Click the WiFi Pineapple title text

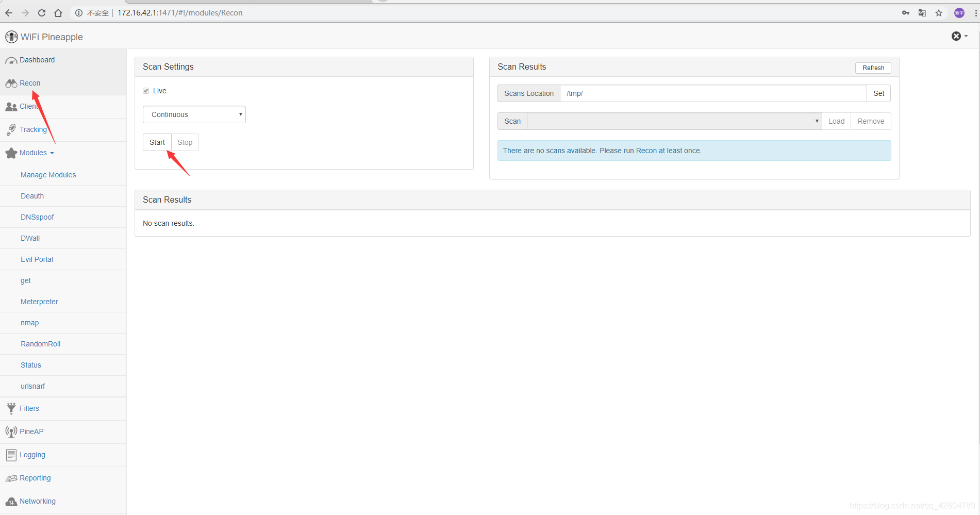[x=52, y=37]
